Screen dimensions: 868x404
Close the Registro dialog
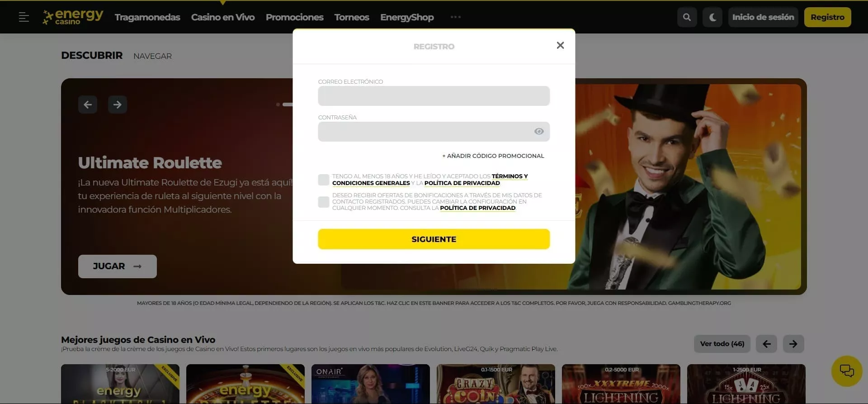pos(560,45)
